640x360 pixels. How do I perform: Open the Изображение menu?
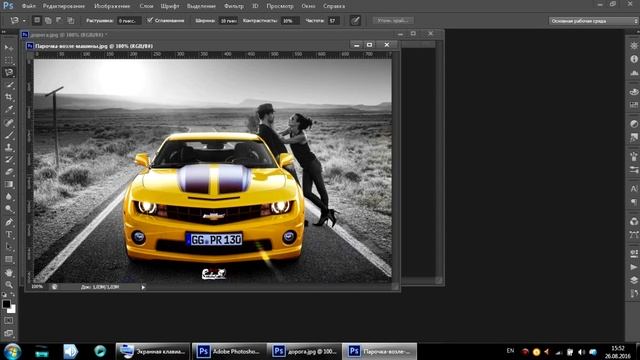[x=112, y=6]
